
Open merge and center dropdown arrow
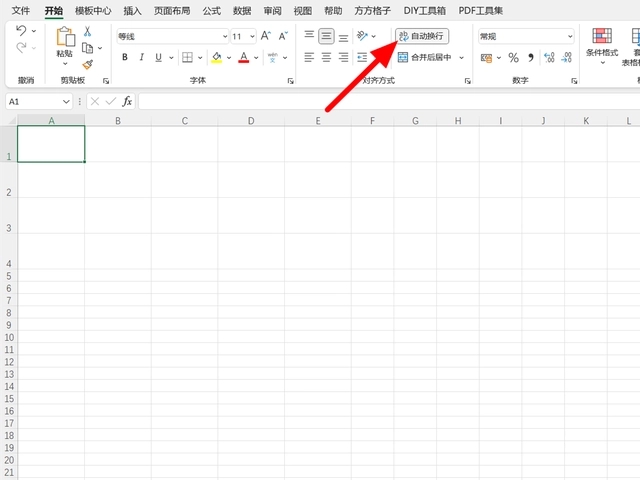pyautogui.click(x=462, y=58)
